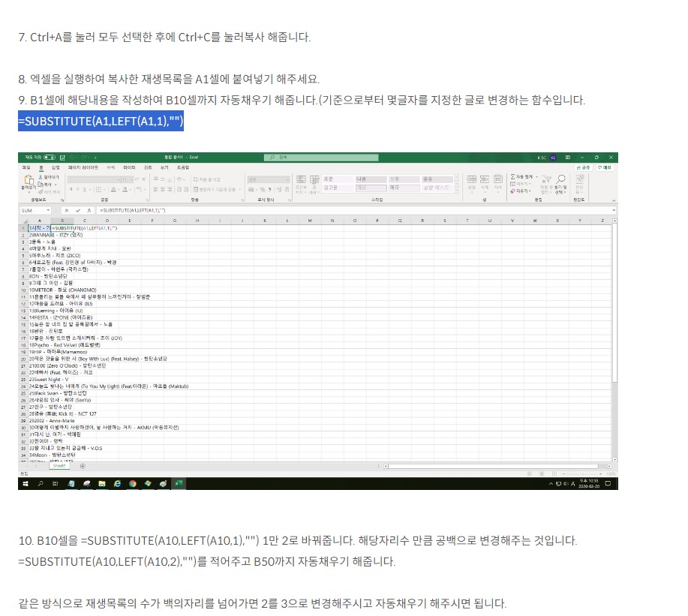Open the Find & Select magnifier icon
The height and width of the screenshot is (616, 688).
click(560, 179)
